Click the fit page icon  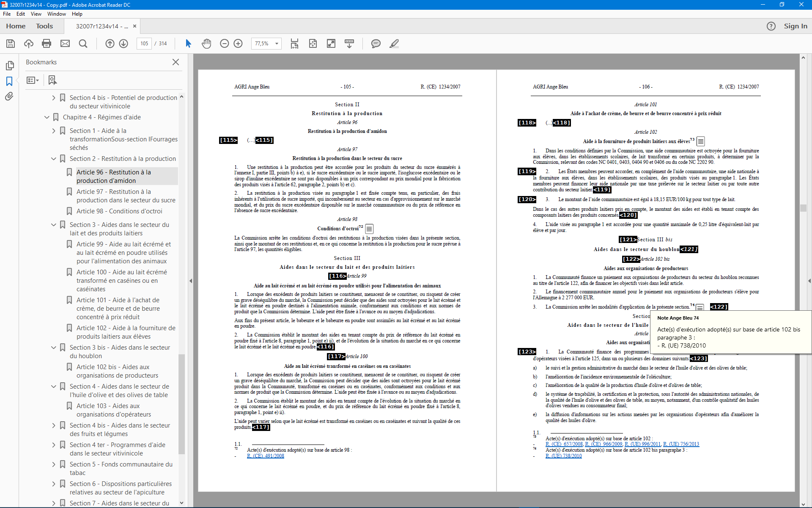[313, 44]
